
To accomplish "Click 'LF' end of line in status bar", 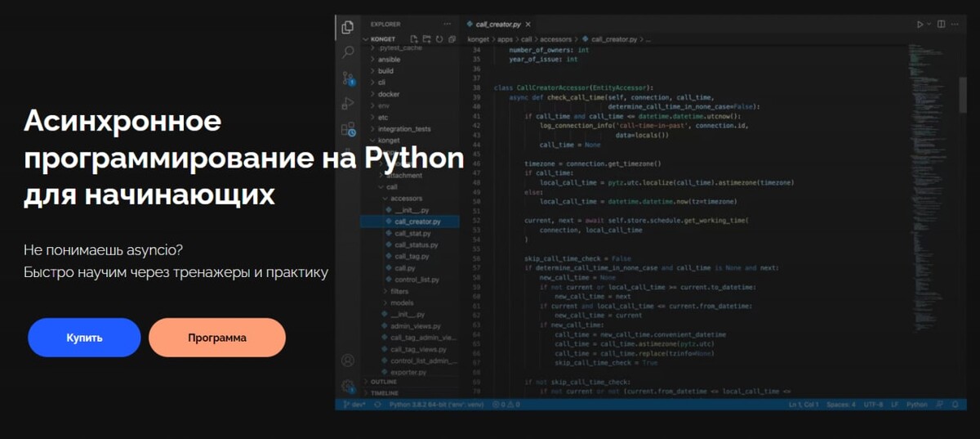I will 894,405.
